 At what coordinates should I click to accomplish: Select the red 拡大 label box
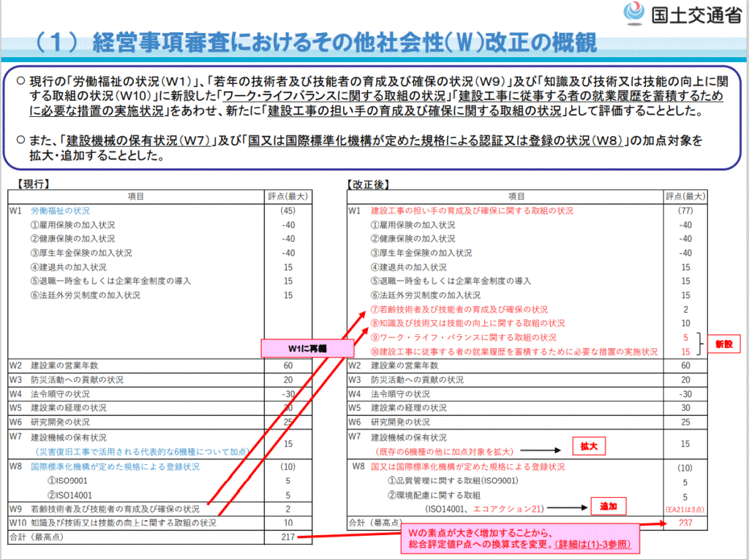coord(589,446)
